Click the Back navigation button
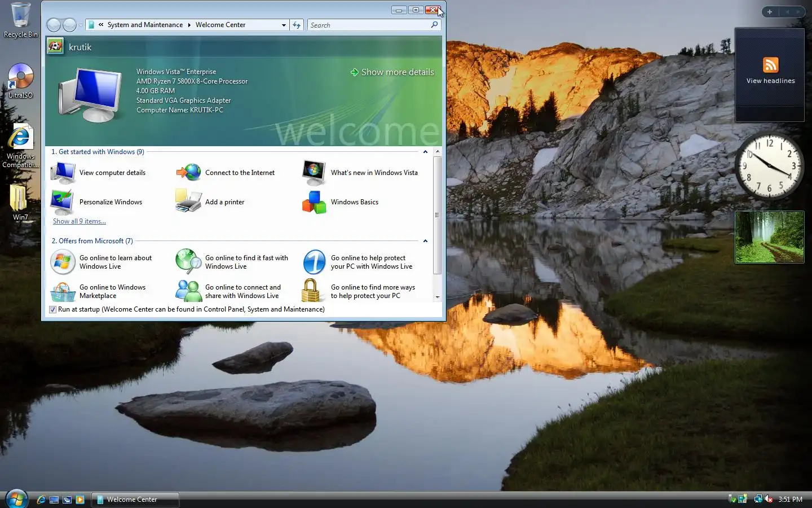 tap(54, 25)
